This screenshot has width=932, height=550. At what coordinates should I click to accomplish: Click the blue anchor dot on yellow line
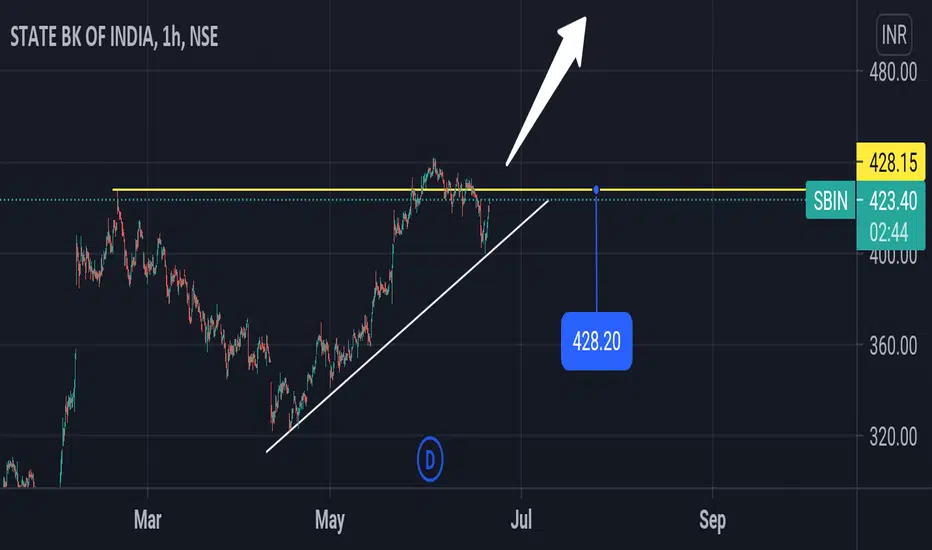pos(596,190)
